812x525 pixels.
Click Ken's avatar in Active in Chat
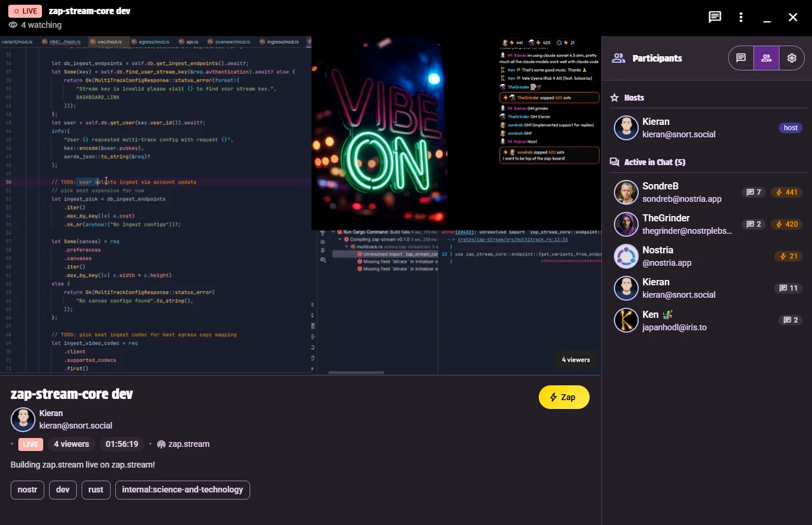click(x=626, y=320)
